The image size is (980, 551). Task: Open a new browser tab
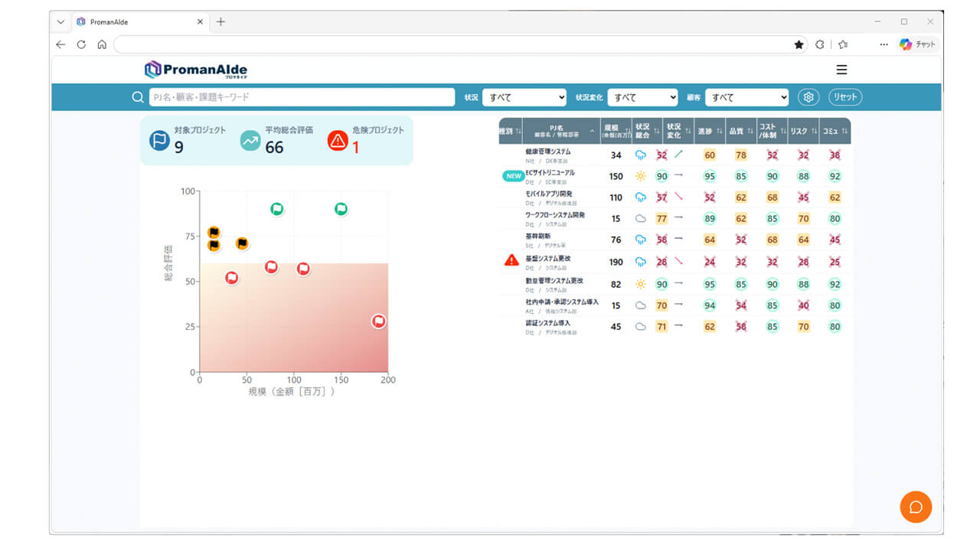pyautogui.click(x=220, y=21)
